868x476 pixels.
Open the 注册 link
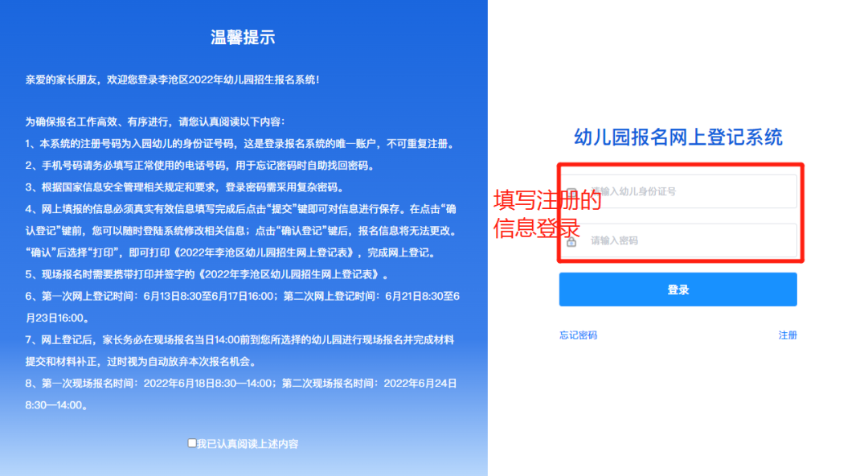pos(787,335)
